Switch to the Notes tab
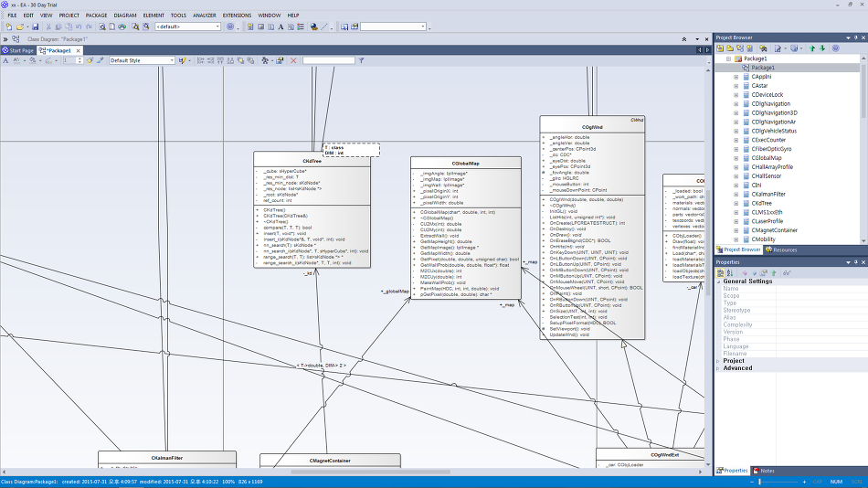Viewport: 868px width, 488px height. (763, 471)
